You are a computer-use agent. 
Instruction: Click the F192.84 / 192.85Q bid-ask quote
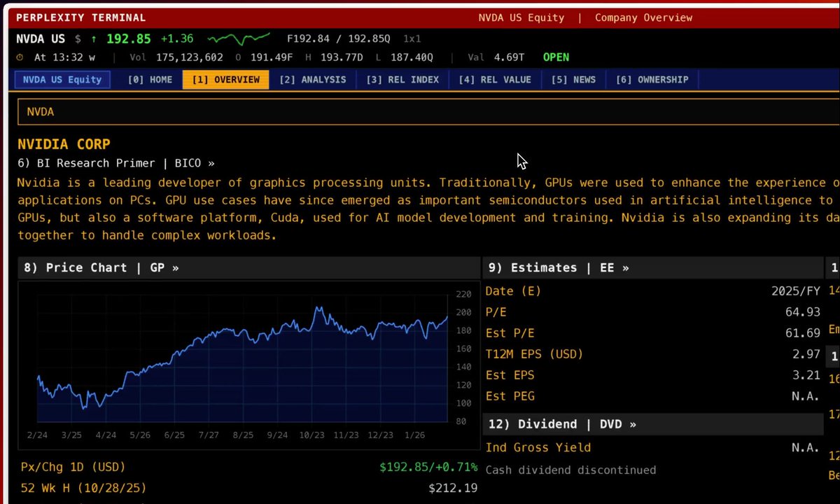[339, 39]
